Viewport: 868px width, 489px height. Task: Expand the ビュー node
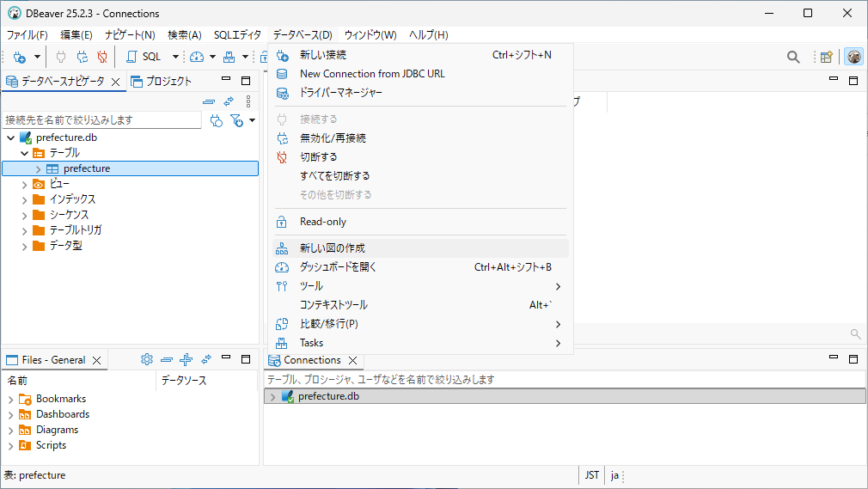coord(24,185)
